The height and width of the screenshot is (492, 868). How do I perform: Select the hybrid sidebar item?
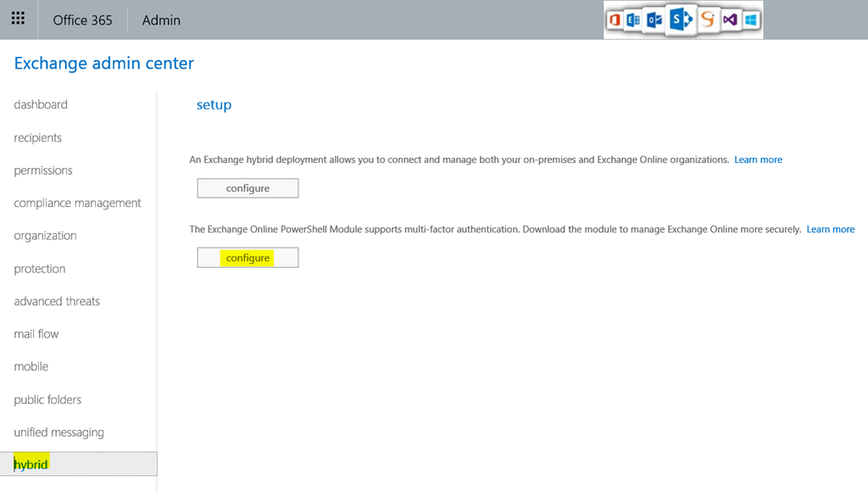tap(79, 464)
